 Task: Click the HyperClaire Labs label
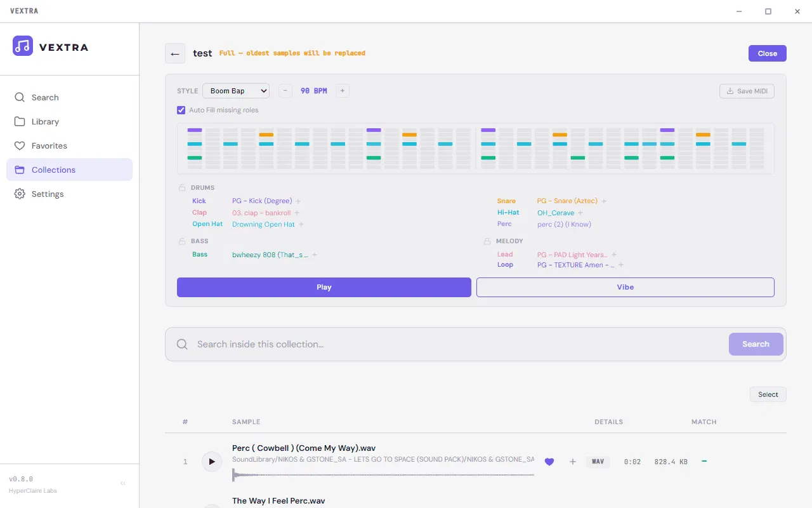33,491
